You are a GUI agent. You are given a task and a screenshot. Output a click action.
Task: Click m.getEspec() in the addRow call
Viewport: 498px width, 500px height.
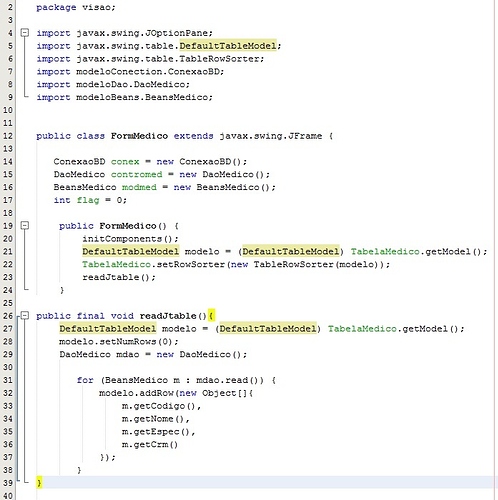(158, 432)
